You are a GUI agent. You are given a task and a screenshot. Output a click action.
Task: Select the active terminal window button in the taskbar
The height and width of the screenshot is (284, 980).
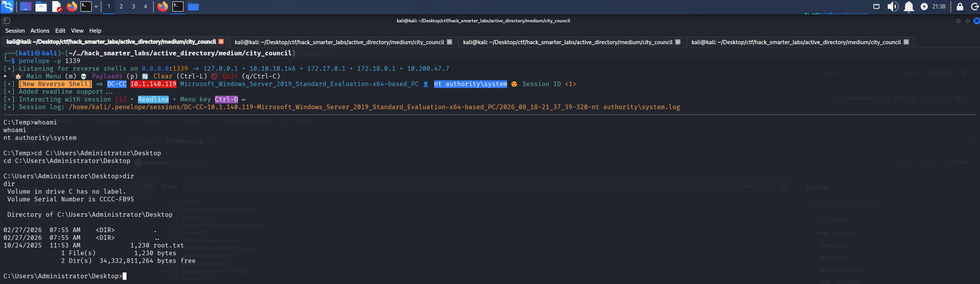click(x=178, y=7)
